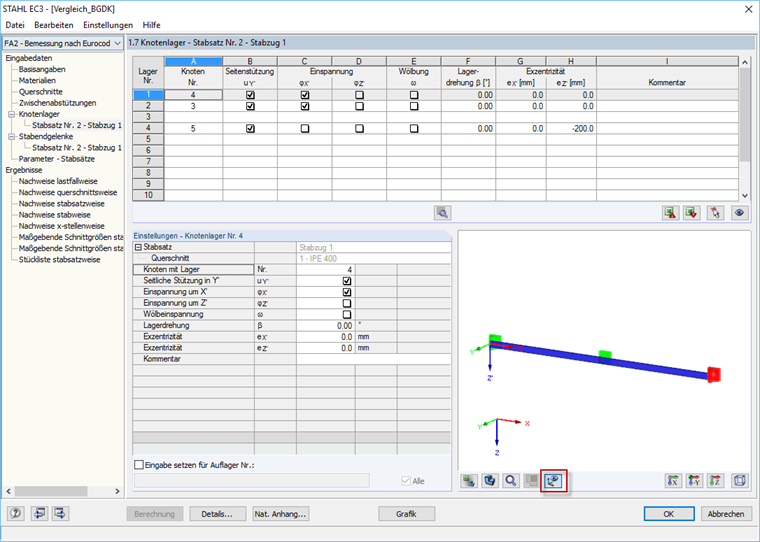Screen dimensions: 760x542
Task: Click the Abbrechen button
Action: point(726,514)
